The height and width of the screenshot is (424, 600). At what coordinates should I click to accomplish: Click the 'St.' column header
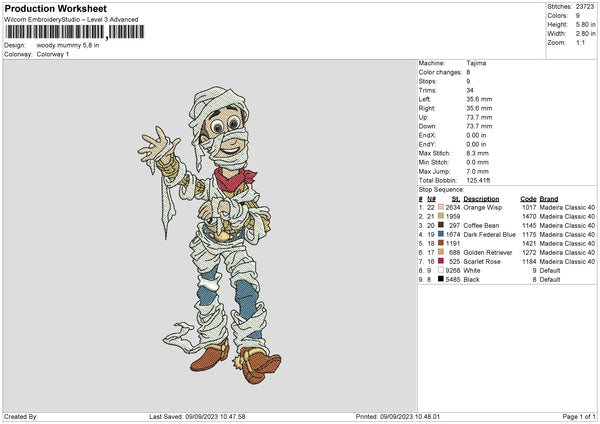[x=456, y=199]
